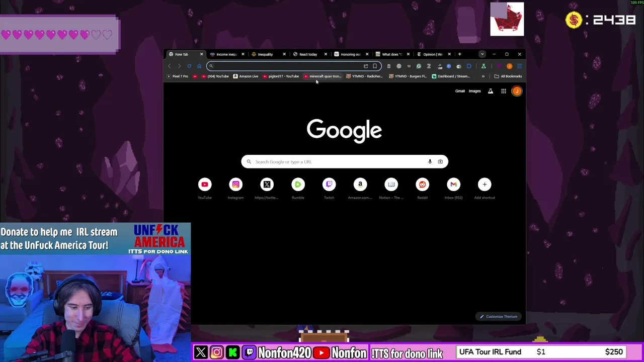Viewport: 644px width, 362px height.
Task: Switch to the Honoring our tab
Action: point(350,54)
